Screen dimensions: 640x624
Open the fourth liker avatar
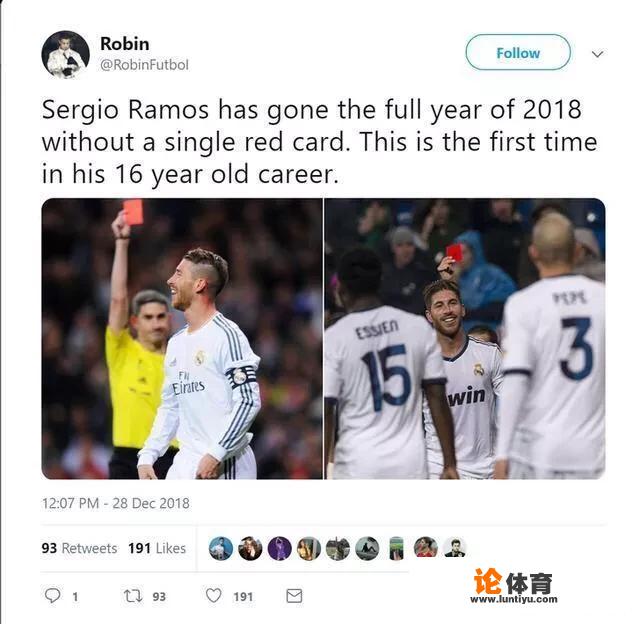click(309, 548)
